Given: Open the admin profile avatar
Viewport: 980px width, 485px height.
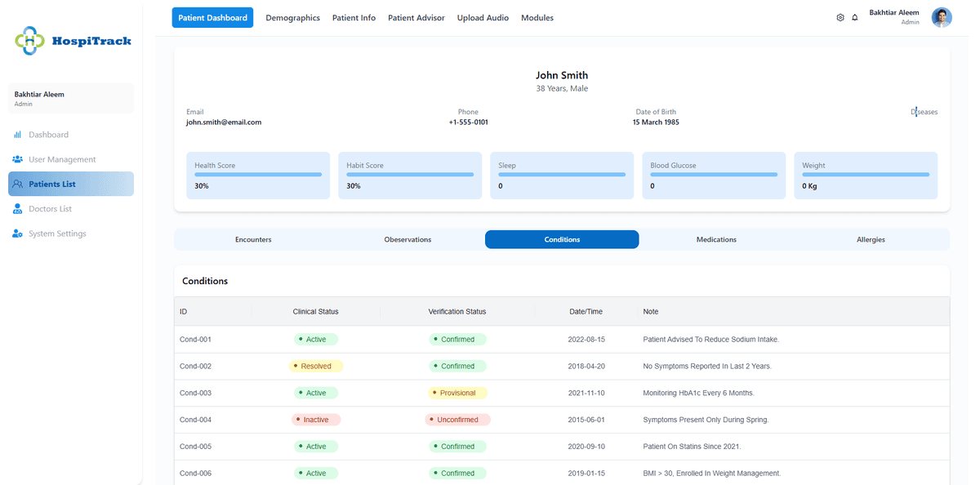Looking at the screenshot, I should click(942, 17).
